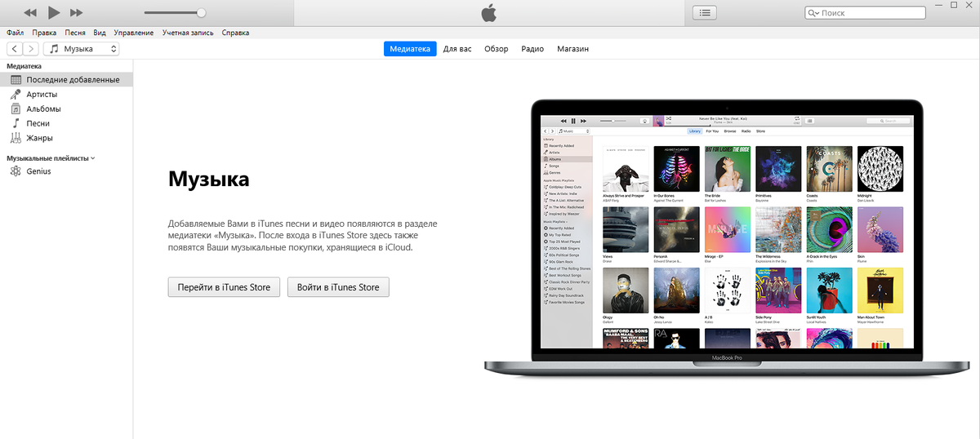Open the Музыка media type dropdown
Viewport: 980px width, 439px height.
click(82, 49)
